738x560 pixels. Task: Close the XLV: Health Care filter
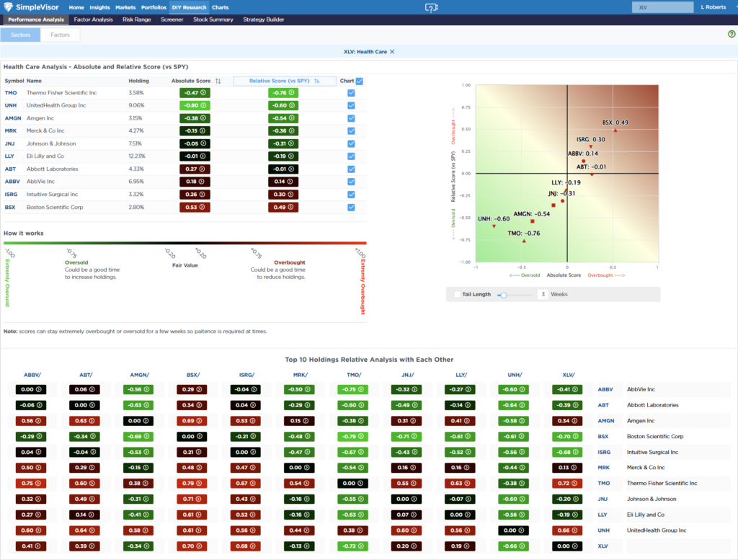click(x=392, y=52)
